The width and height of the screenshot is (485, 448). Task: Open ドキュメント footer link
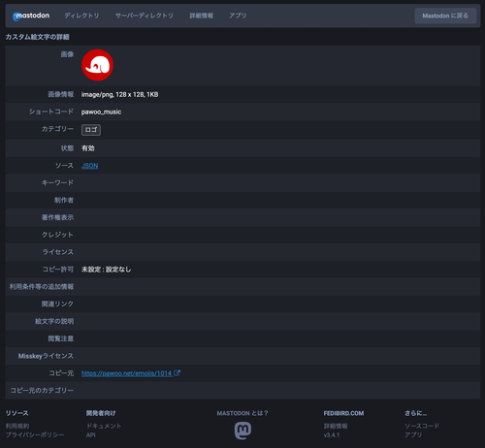pyautogui.click(x=104, y=426)
